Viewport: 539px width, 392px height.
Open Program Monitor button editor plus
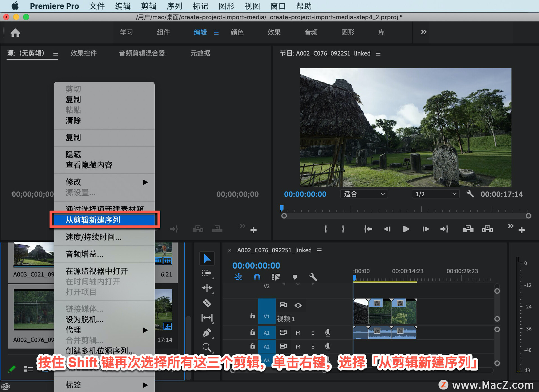click(x=522, y=230)
